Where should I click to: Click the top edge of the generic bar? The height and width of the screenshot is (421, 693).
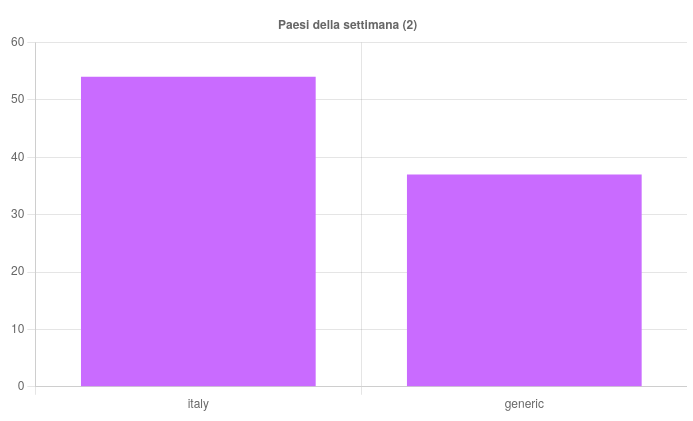(524, 175)
